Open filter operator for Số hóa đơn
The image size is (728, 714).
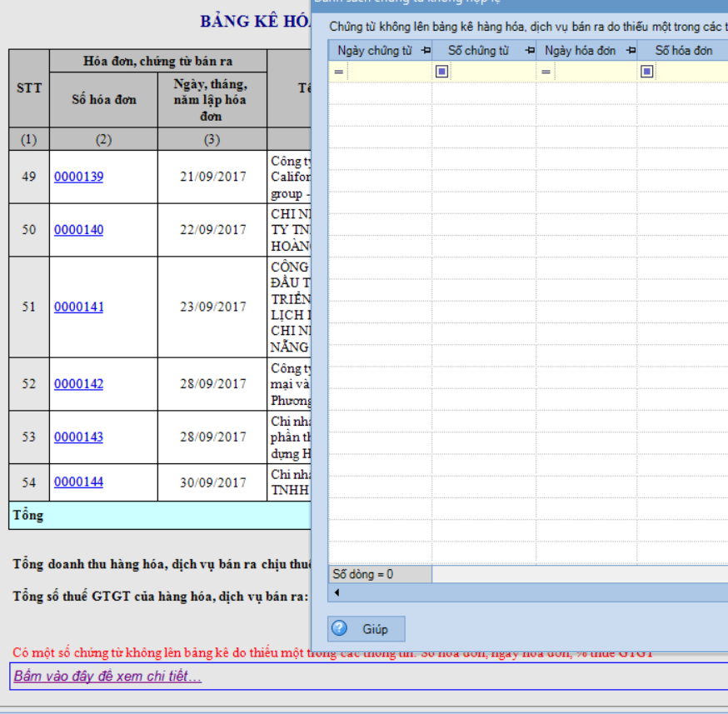pos(646,72)
